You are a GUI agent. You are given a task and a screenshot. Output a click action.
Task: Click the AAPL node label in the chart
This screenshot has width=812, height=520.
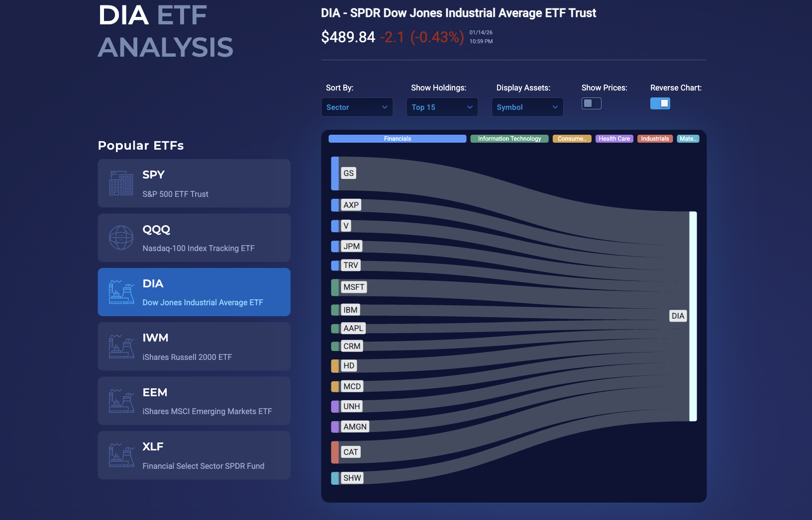click(x=353, y=328)
